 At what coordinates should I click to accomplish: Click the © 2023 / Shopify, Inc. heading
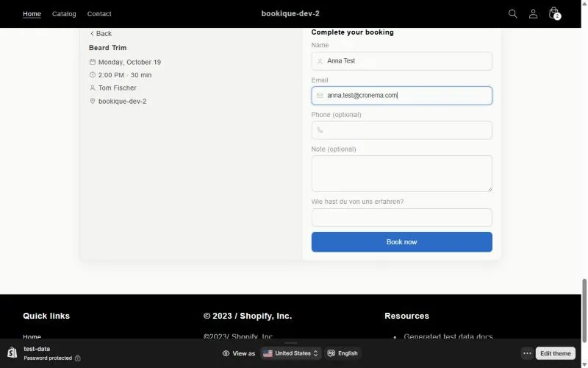pyautogui.click(x=248, y=316)
